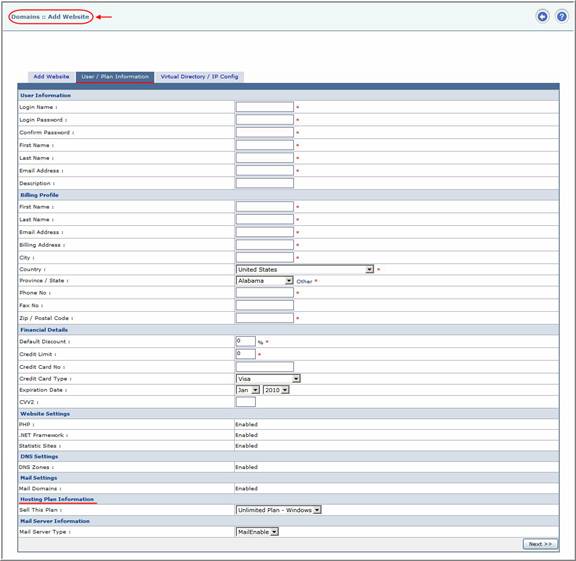The image size is (576, 561).
Task: Open the expiration year dropdown showing 2010
Action: (x=276, y=390)
